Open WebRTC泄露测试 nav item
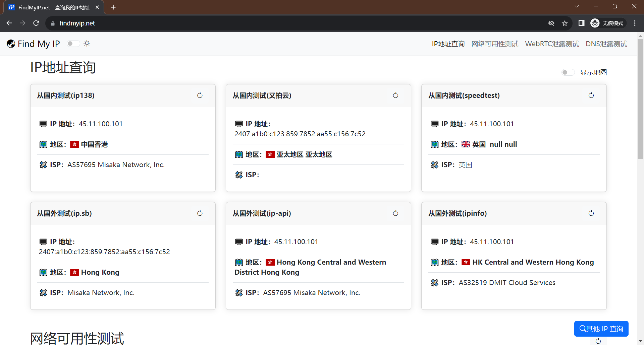Image resolution: width=644 pixels, height=345 pixels. (x=552, y=44)
